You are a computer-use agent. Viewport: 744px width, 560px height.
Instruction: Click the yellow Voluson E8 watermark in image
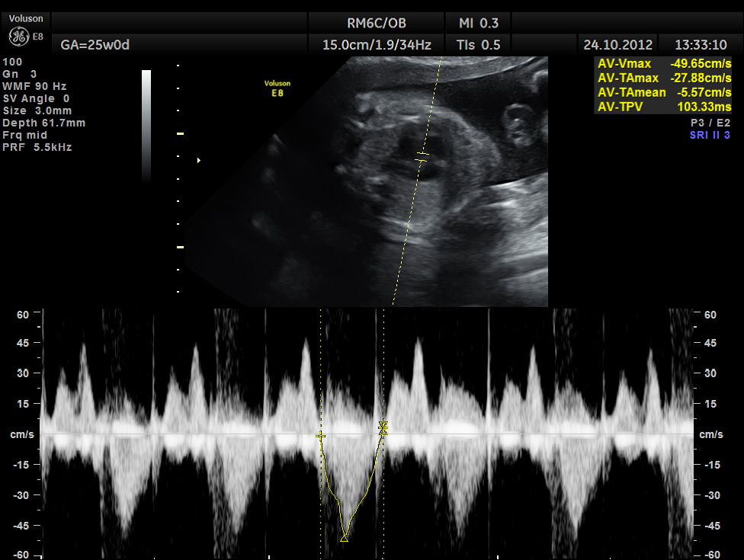tap(277, 88)
